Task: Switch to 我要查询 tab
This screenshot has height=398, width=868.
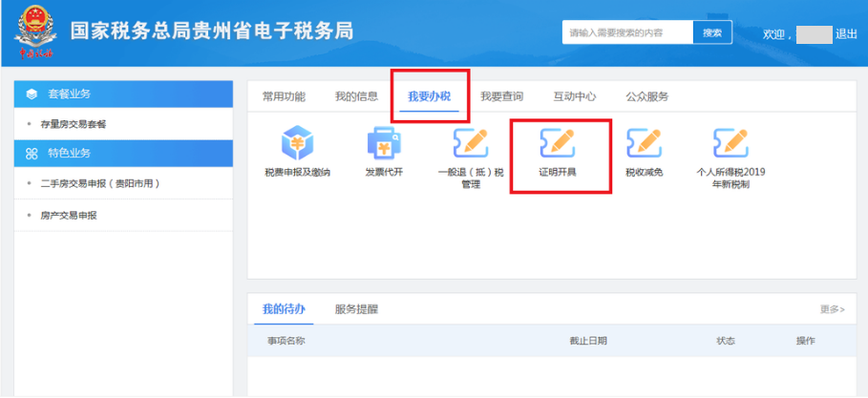Action: (x=501, y=96)
